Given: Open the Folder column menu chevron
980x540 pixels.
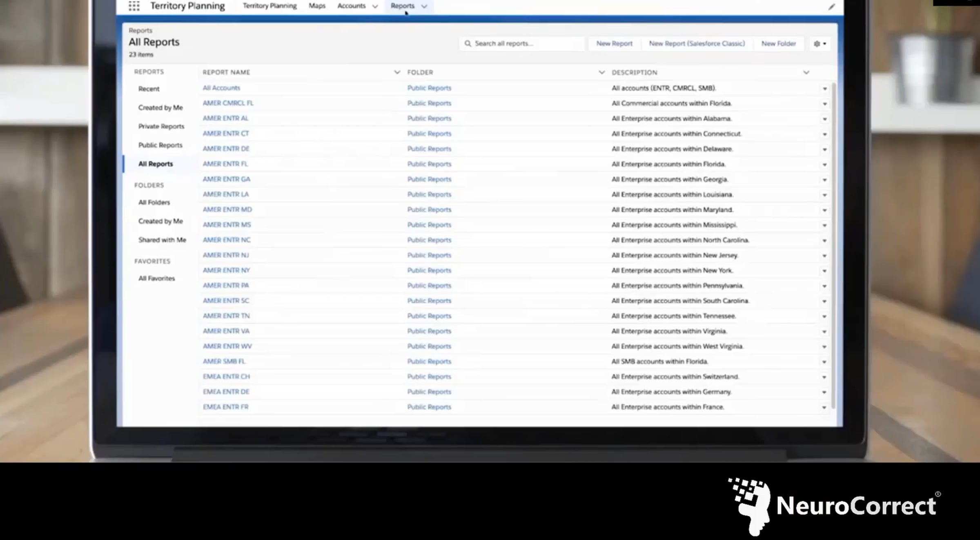Looking at the screenshot, I should click(x=601, y=72).
